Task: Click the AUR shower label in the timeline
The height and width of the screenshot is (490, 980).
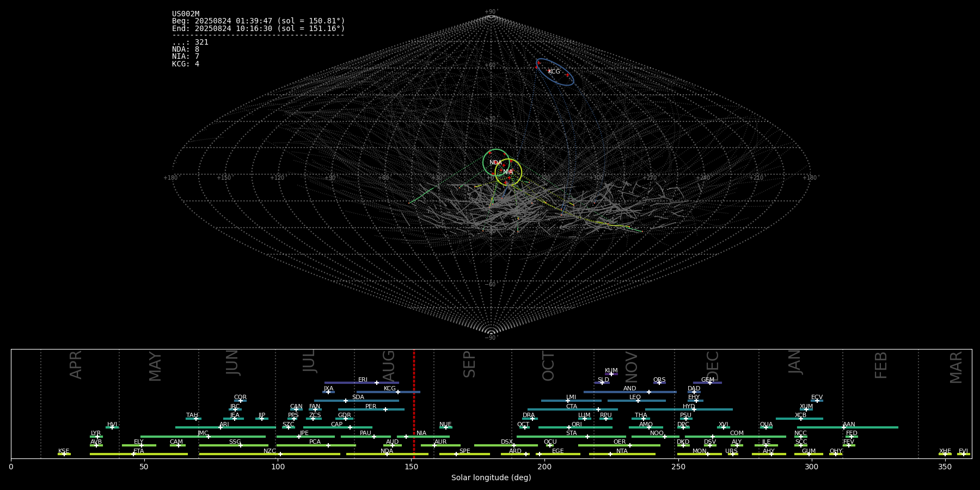Action: [x=440, y=442]
